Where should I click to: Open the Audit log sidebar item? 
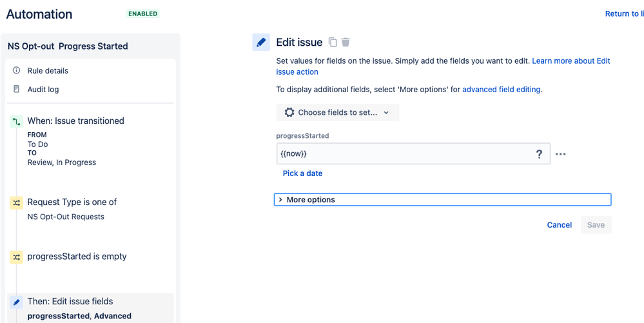tap(43, 90)
